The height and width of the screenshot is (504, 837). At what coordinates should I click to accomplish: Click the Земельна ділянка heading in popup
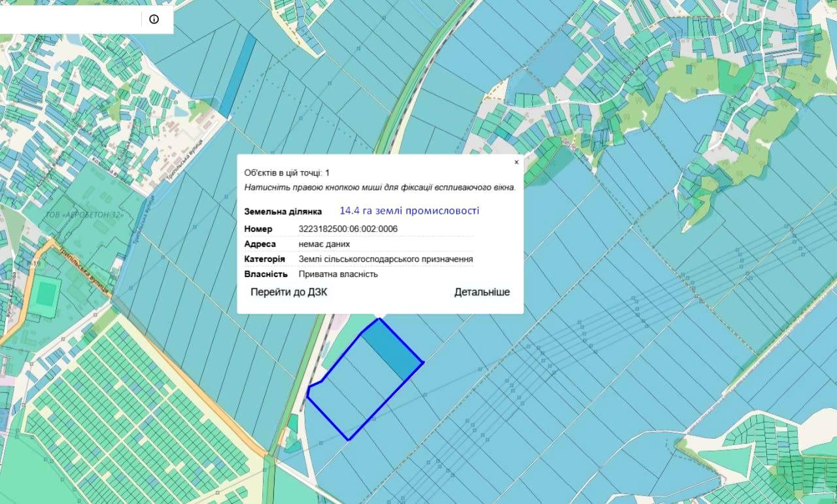[x=282, y=212]
